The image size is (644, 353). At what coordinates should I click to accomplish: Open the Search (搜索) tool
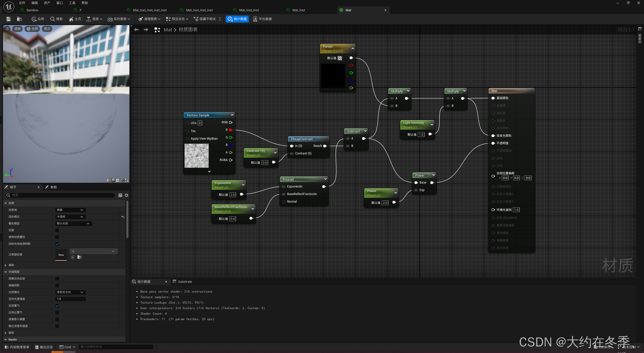(56, 19)
